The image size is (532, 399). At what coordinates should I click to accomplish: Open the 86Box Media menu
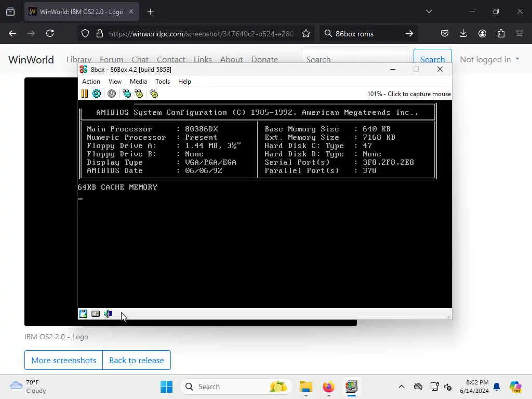(x=138, y=82)
